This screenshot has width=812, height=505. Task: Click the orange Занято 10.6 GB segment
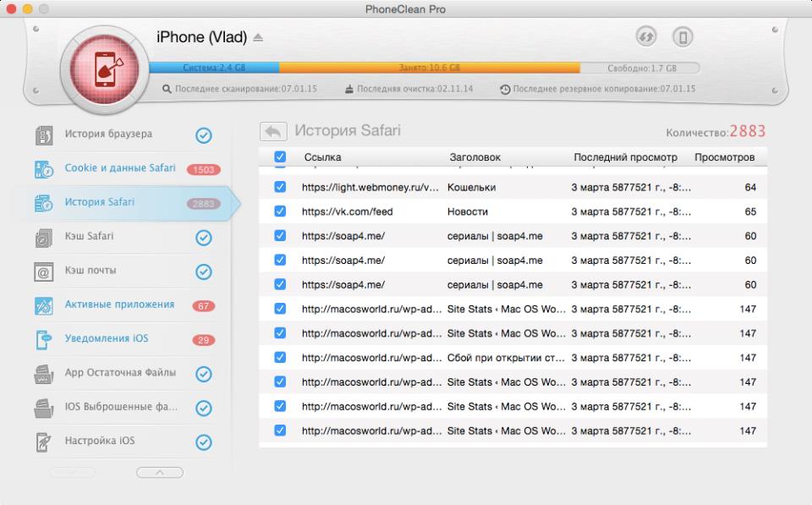(430, 68)
